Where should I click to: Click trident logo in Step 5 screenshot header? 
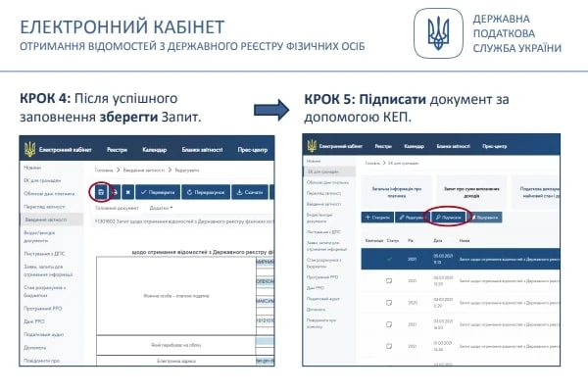tap(312, 146)
